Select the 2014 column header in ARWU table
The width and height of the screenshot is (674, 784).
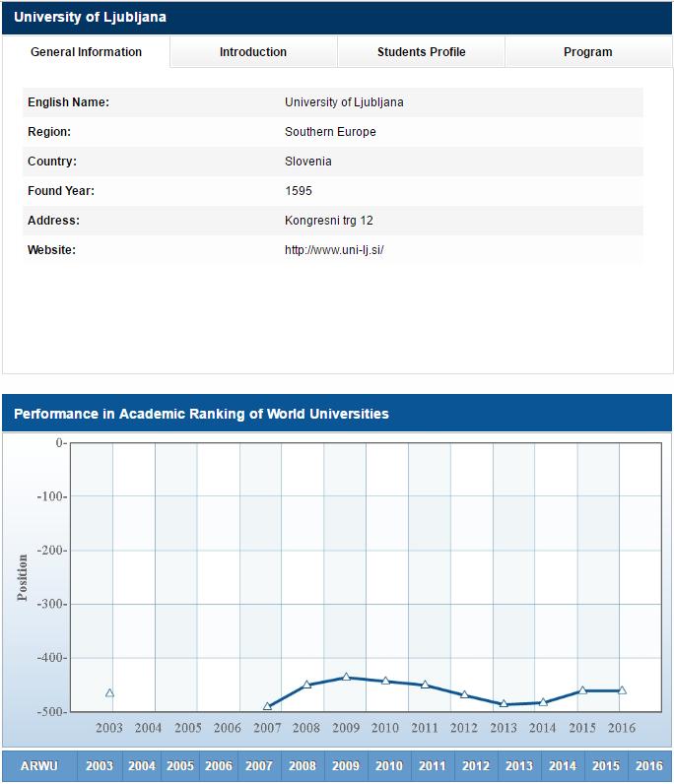point(563,765)
